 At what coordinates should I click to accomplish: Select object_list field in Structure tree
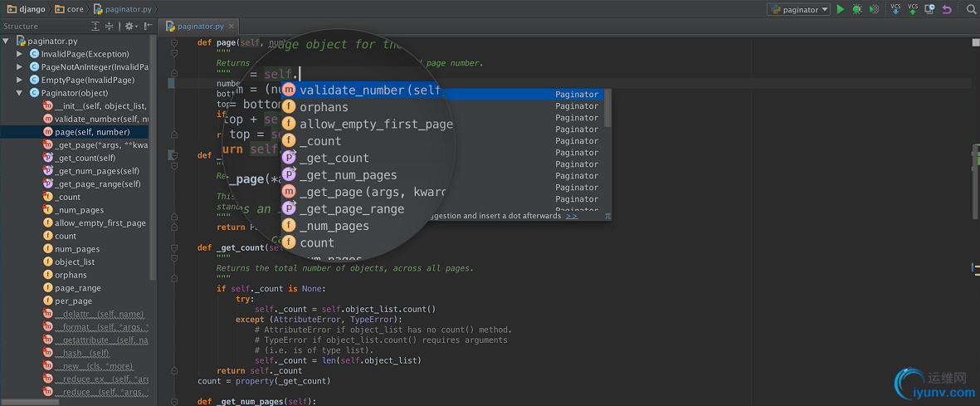[x=70, y=262]
